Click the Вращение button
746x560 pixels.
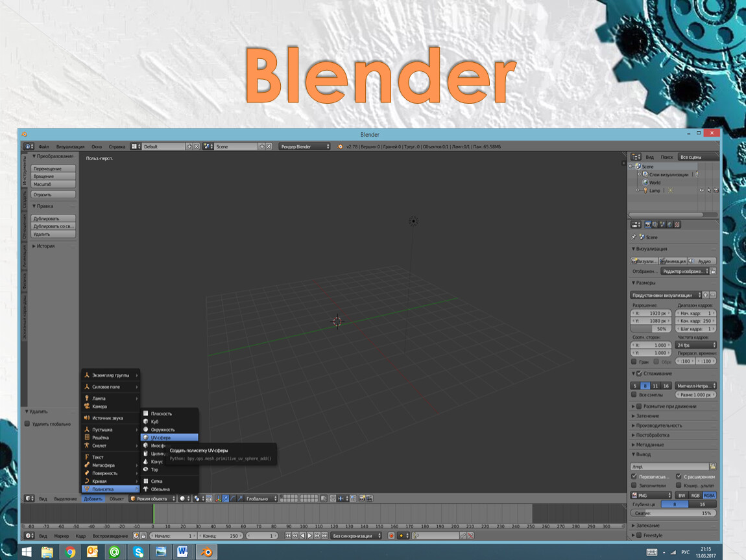[53, 176]
